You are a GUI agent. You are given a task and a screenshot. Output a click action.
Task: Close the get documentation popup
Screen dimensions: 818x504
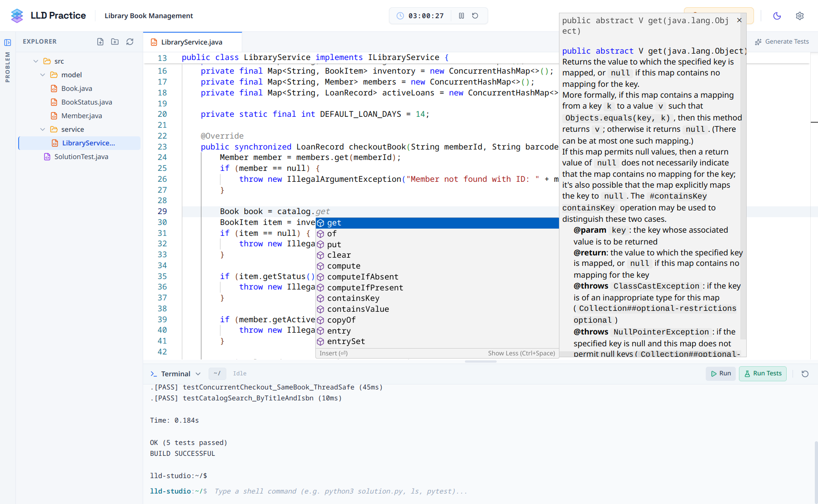coord(739,20)
